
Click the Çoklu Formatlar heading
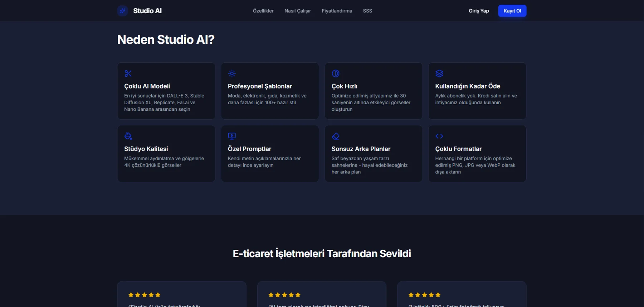pos(458,149)
